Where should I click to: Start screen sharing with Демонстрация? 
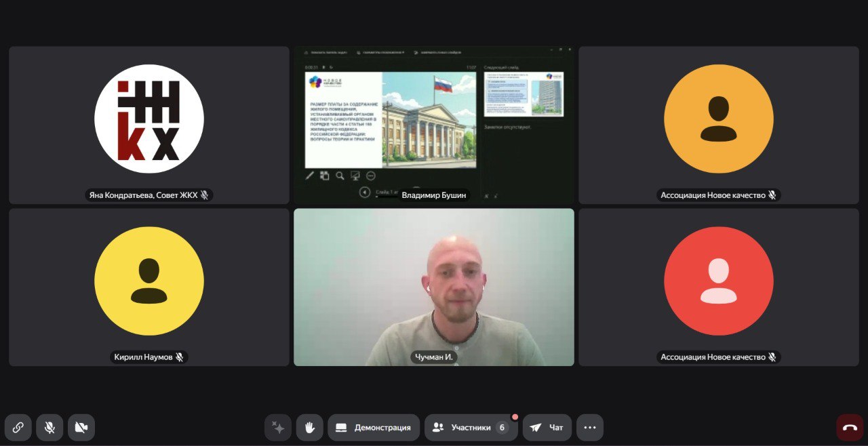pos(374,428)
